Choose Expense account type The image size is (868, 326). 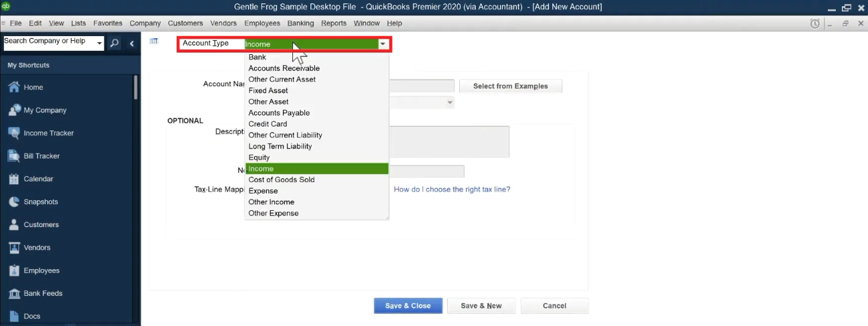pos(317,191)
